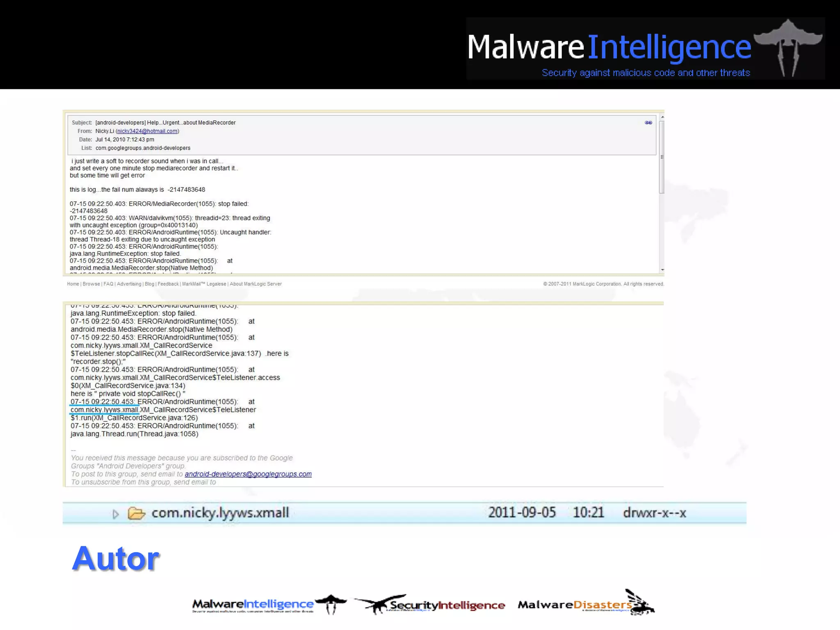The image size is (840, 630).
Task: Expand the com.nicky.lyyws.xmall folder arrow
Action: click(116, 514)
